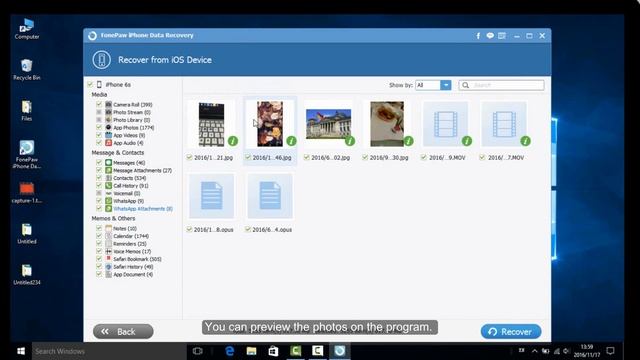Click the Windows Start button
The image size is (640, 360).
pos(21,351)
